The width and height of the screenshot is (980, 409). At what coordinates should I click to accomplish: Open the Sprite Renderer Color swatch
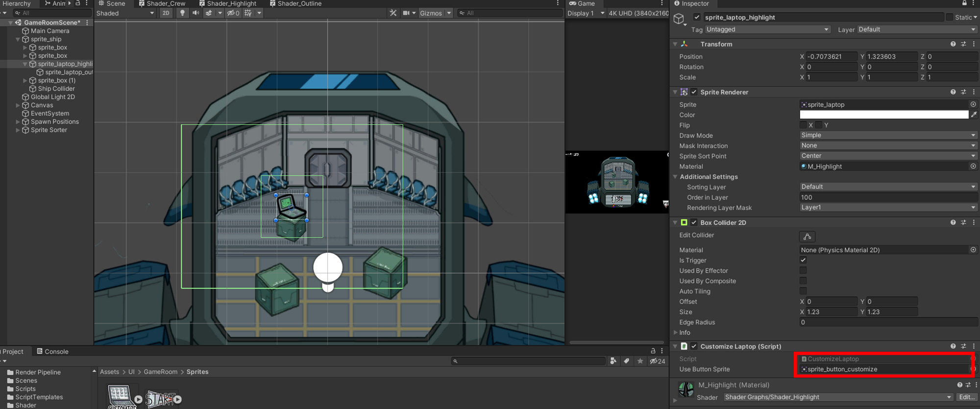click(883, 115)
